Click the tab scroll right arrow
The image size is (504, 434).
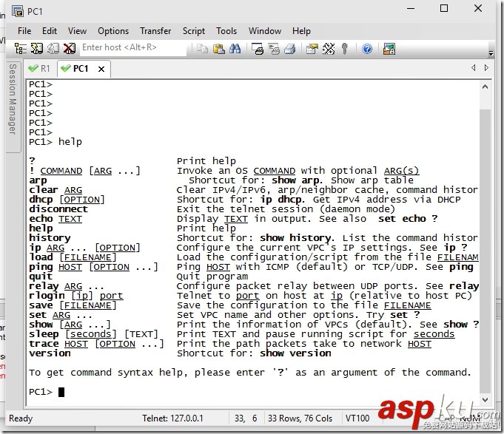(x=486, y=68)
